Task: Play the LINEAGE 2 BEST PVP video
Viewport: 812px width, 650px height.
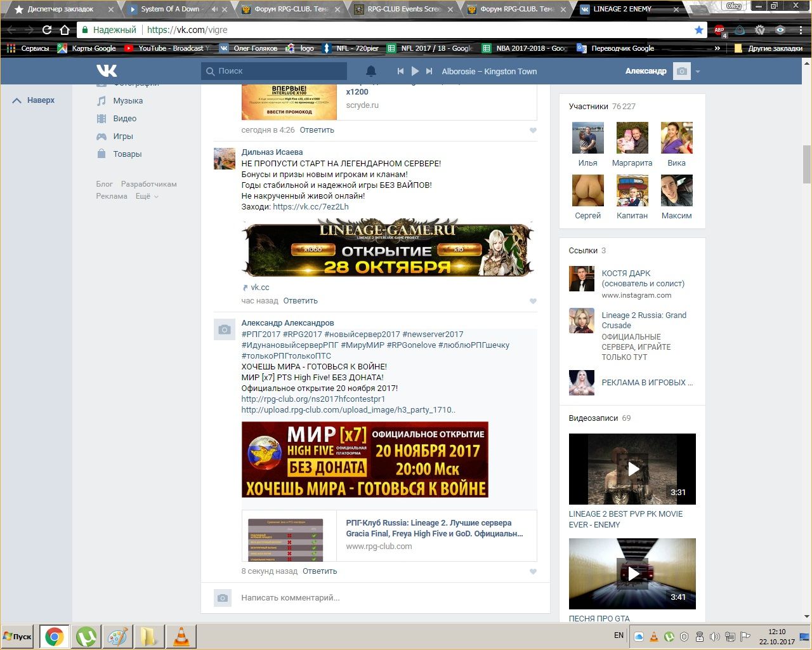Action: point(632,469)
